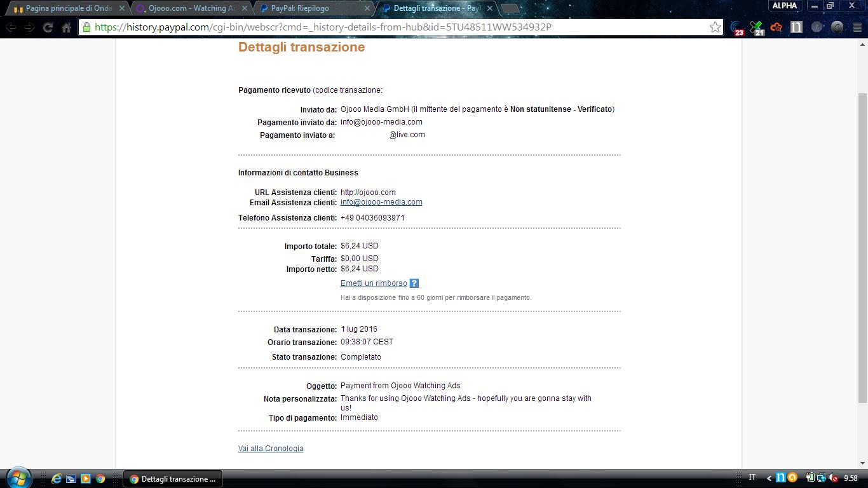Show hidden tray icons arrow
This screenshot has height=488, width=868.
[770, 478]
